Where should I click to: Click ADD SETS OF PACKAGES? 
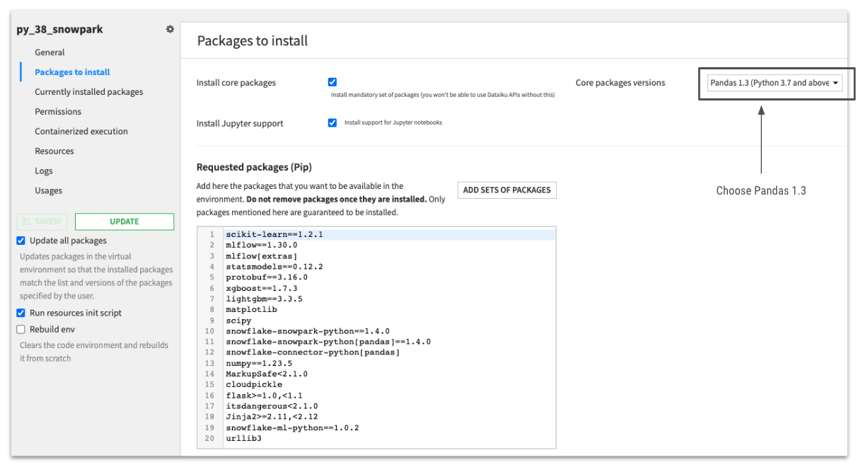[507, 190]
